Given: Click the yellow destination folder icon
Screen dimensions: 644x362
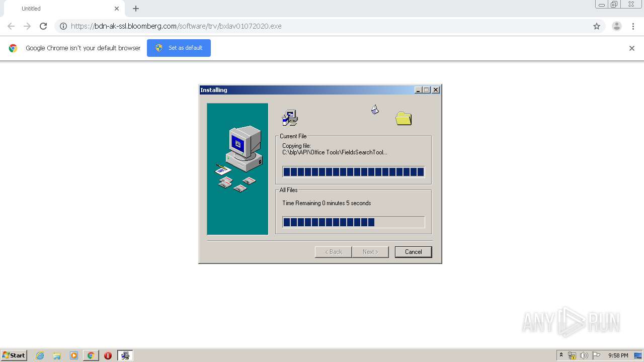Looking at the screenshot, I should 404,118.
